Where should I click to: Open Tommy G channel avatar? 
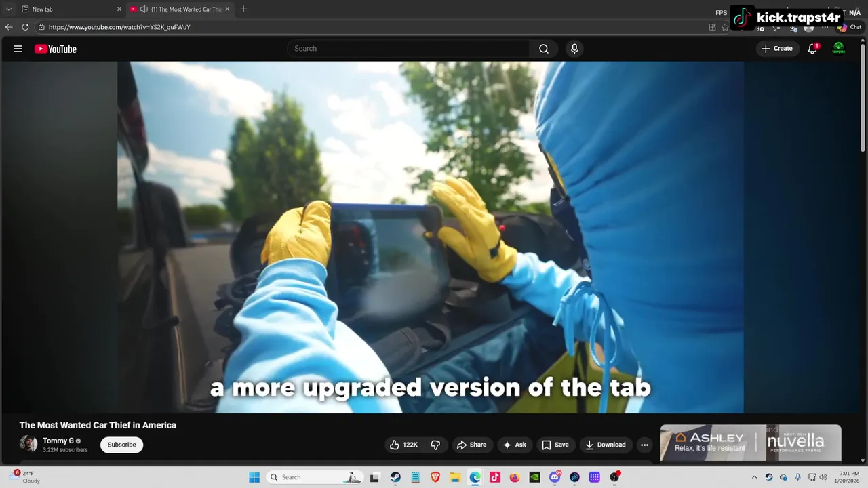click(x=28, y=444)
